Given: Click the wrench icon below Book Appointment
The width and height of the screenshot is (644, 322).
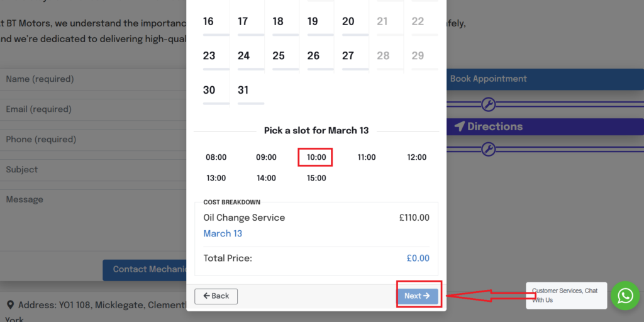Looking at the screenshot, I should [x=488, y=104].
